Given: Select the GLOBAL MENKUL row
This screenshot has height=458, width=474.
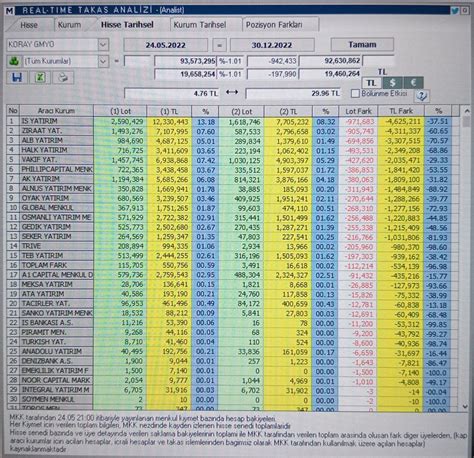Looking at the screenshot, I should (233, 208).
